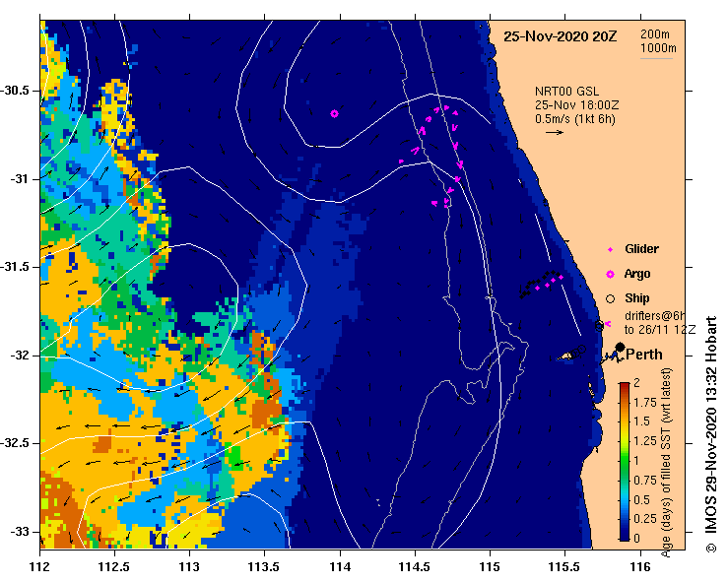Viewport: 728px width, 583px height.
Task: Click the latitude axis label '-30.5'
Action: coord(16,91)
